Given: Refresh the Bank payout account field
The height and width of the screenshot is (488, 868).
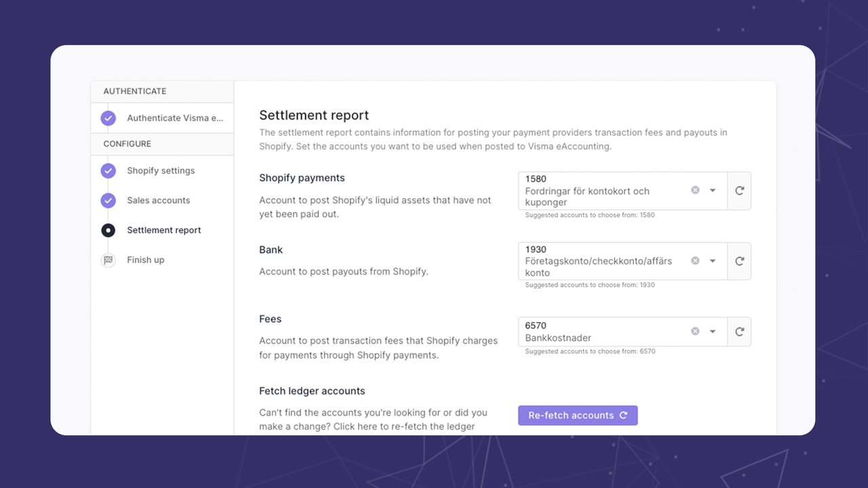Looking at the screenshot, I should (738, 261).
